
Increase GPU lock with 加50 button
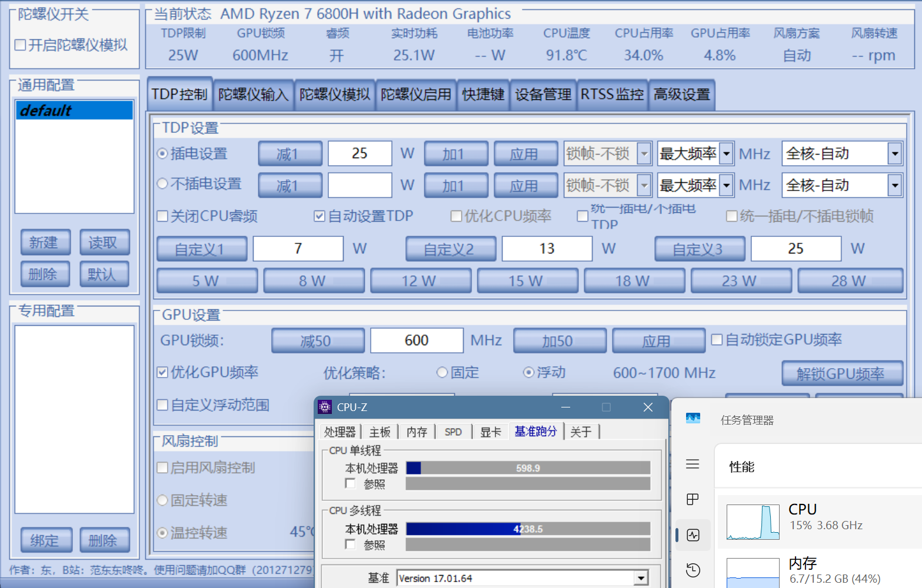click(559, 341)
